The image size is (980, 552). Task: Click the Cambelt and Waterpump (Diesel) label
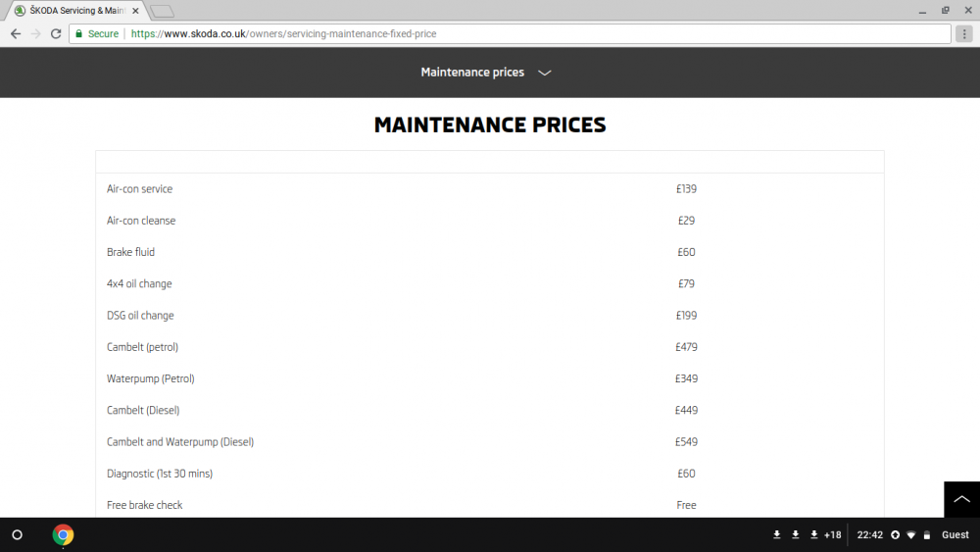(180, 442)
